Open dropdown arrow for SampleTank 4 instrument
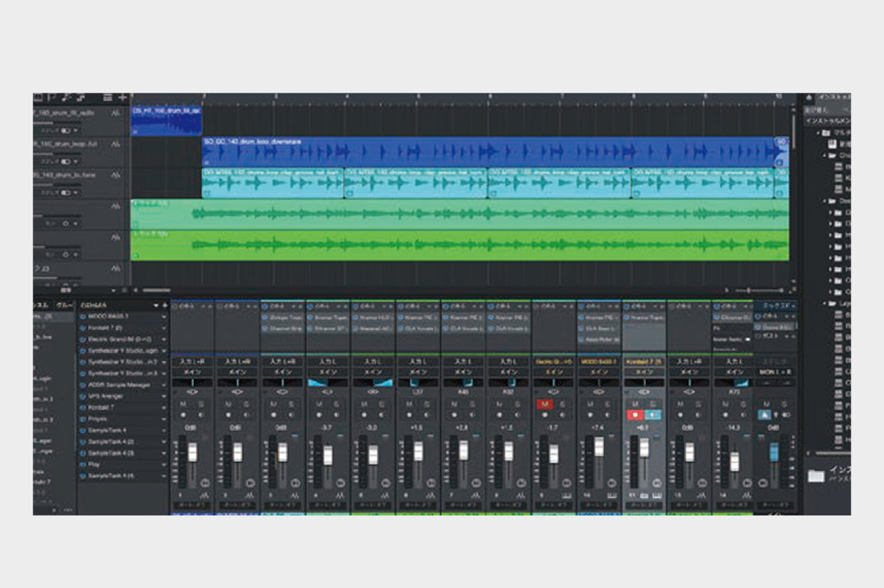This screenshot has width=884, height=588. tap(164, 430)
